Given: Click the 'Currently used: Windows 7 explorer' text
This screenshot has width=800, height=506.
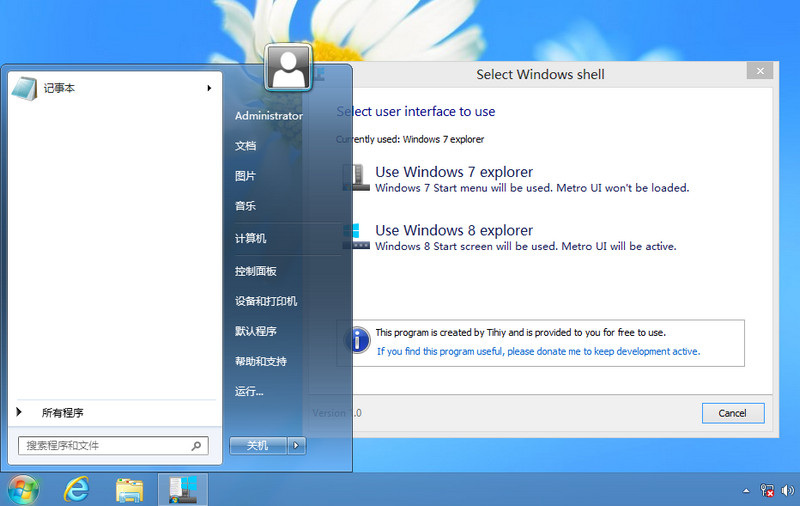Looking at the screenshot, I should point(410,139).
